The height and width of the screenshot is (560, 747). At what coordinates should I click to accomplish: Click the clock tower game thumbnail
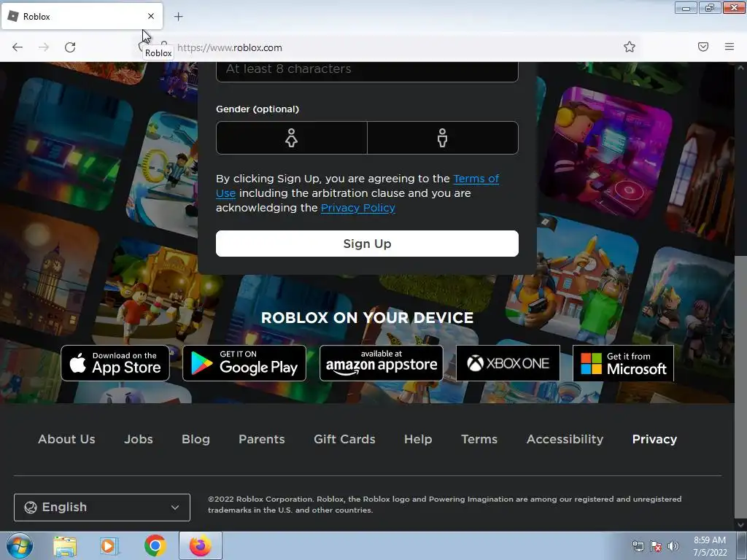(47, 271)
